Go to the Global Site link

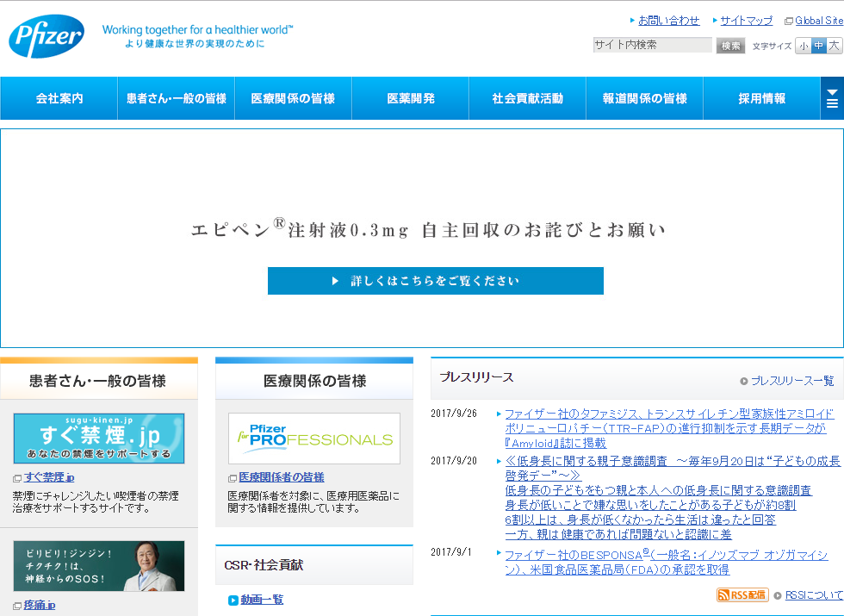pyautogui.click(x=819, y=21)
